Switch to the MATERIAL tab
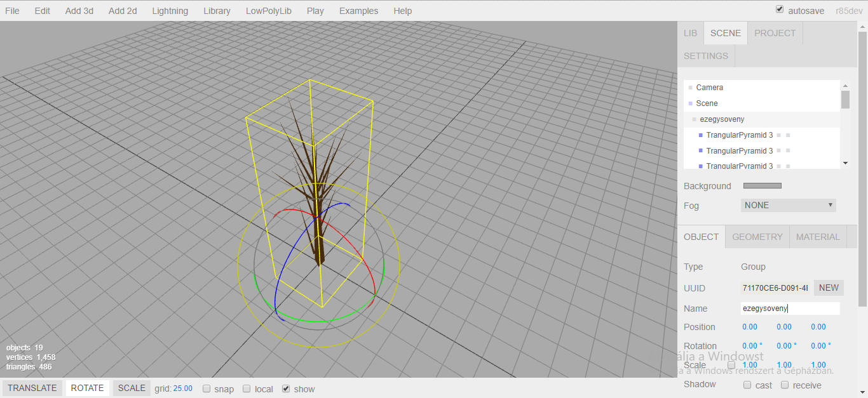The height and width of the screenshot is (398, 868). (818, 237)
